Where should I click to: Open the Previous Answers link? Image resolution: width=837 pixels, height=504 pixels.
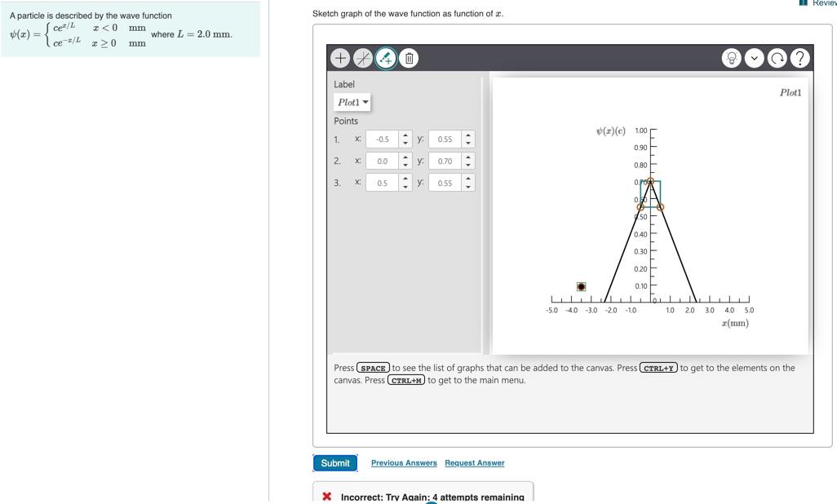click(404, 463)
